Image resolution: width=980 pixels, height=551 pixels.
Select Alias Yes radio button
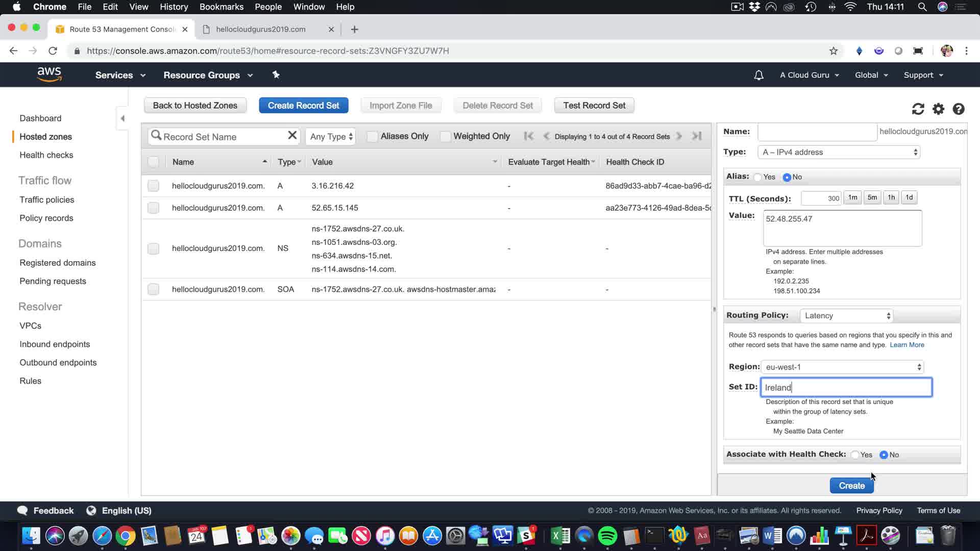pos(758,177)
